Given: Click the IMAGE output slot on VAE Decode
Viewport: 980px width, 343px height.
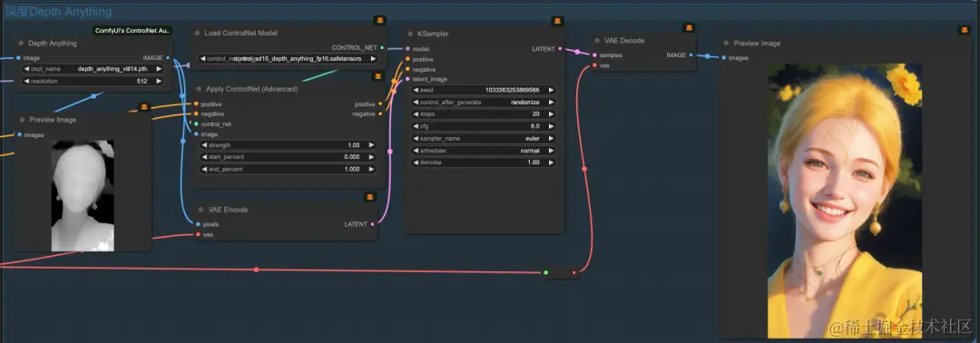Looking at the screenshot, I should click(x=691, y=55).
